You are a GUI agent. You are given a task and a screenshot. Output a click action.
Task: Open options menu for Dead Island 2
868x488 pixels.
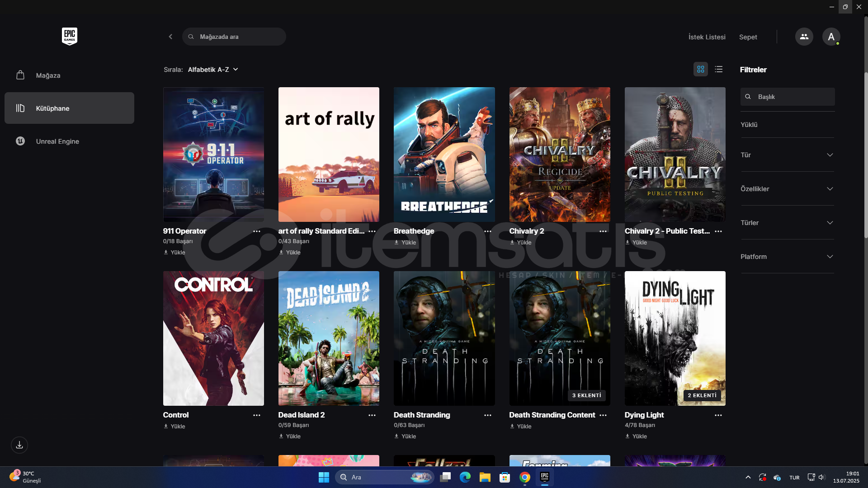pyautogui.click(x=372, y=415)
